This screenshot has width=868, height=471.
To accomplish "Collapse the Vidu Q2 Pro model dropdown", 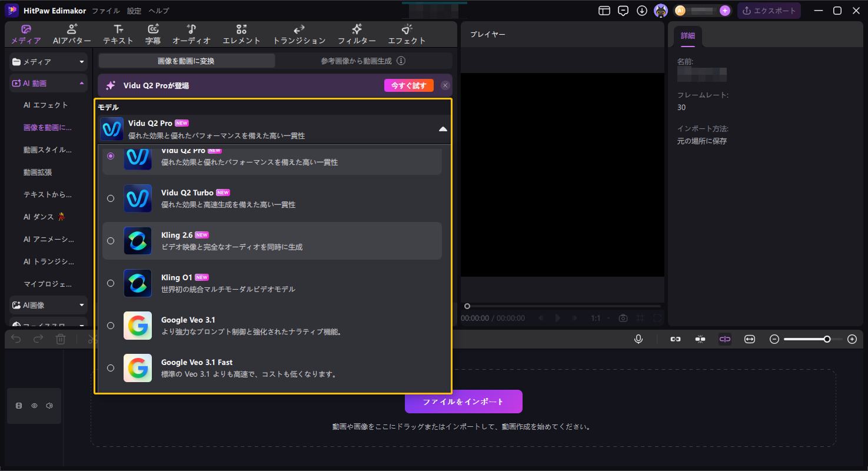I will (443, 128).
